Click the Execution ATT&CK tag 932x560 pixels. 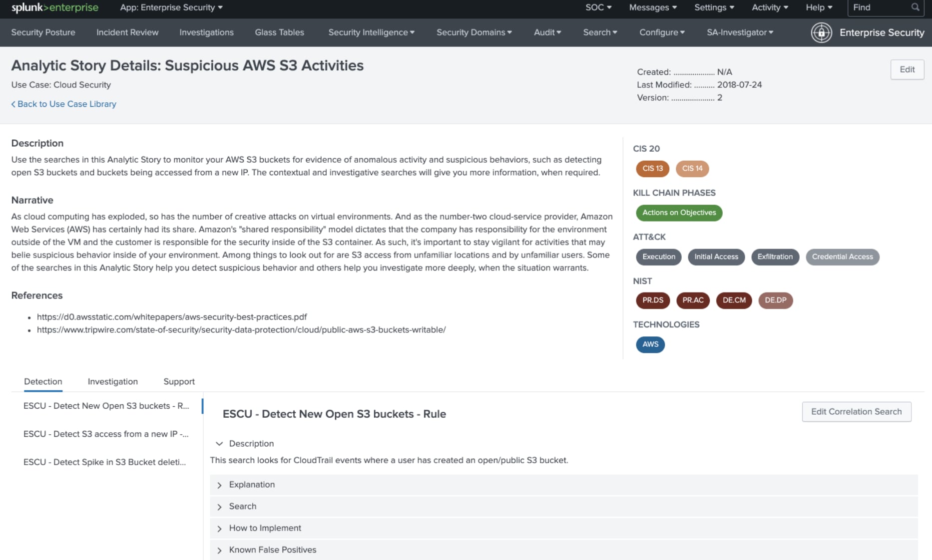point(658,257)
